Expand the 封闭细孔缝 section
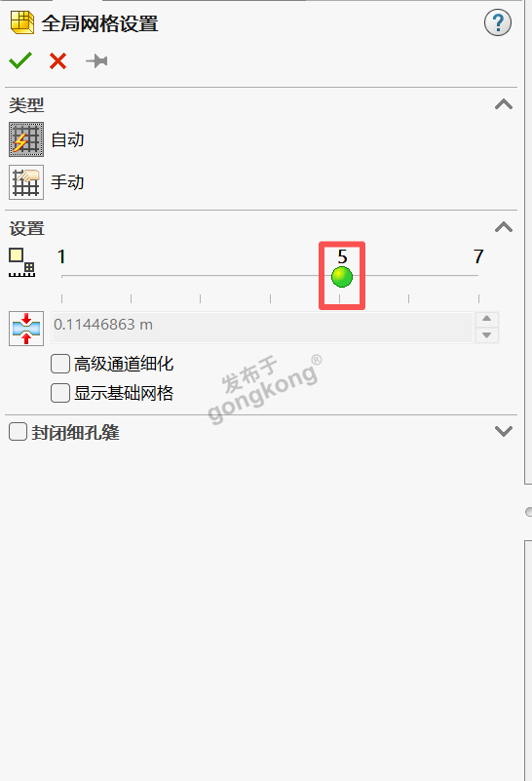 [x=504, y=431]
